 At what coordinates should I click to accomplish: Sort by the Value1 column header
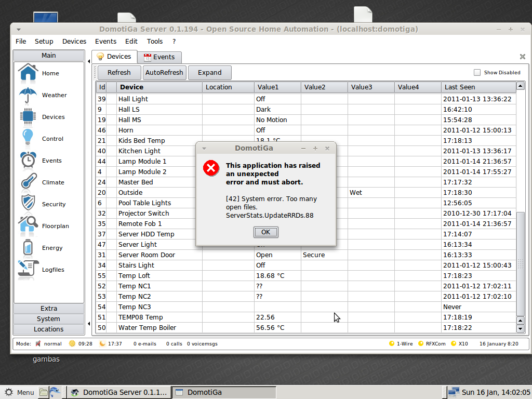coord(277,87)
